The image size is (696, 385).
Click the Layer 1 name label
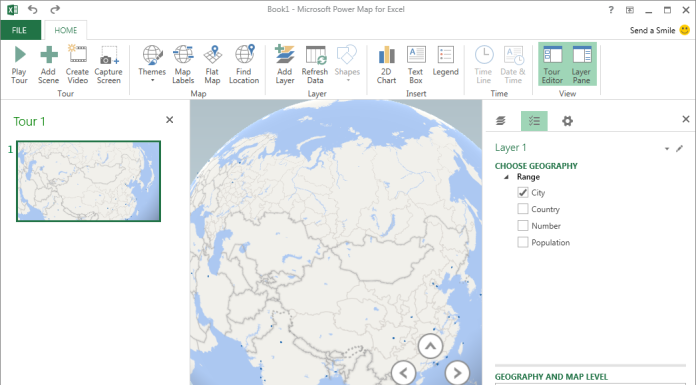(x=510, y=148)
